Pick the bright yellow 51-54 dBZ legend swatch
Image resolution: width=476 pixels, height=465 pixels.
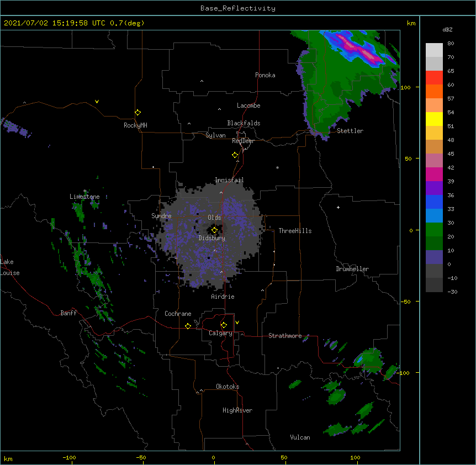pos(434,119)
